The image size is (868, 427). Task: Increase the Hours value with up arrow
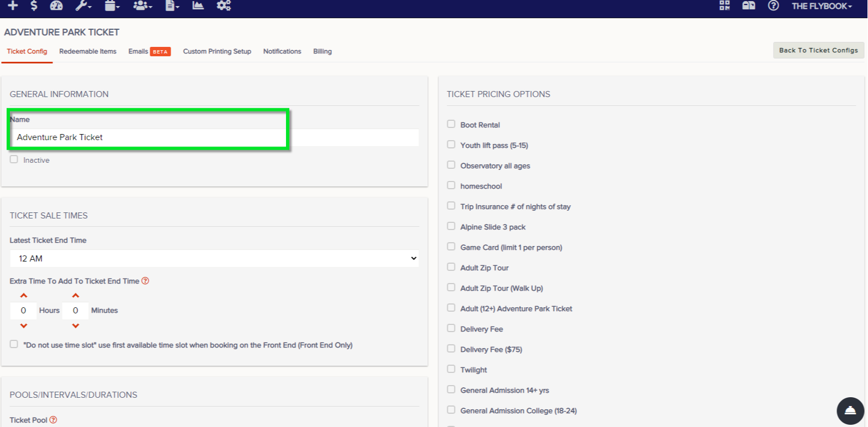point(24,296)
